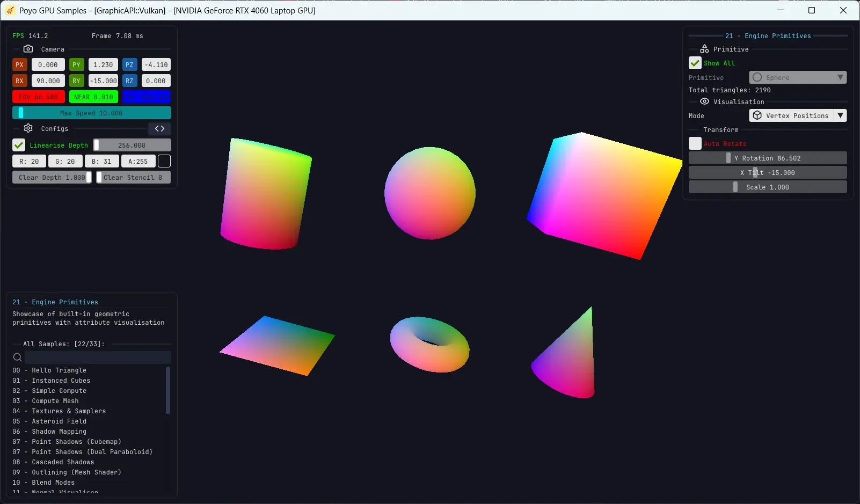This screenshot has height=504, width=860.
Task: Click the Max Speed slider
Action: tap(91, 113)
